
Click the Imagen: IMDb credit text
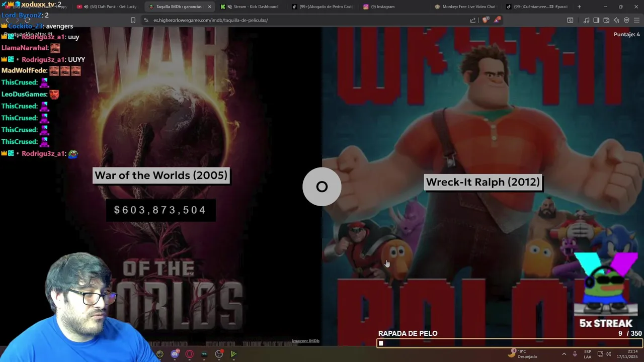point(305,341)
